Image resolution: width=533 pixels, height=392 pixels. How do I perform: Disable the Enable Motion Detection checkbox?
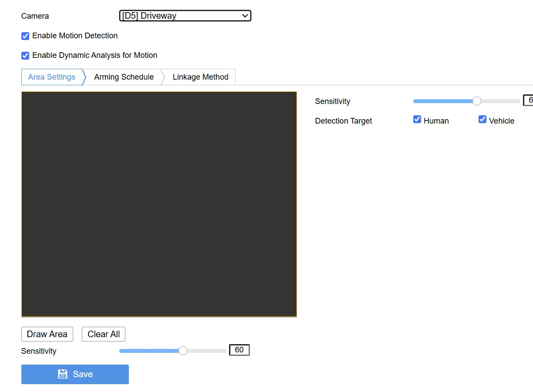pyautogui.click(x=25, y=36)
